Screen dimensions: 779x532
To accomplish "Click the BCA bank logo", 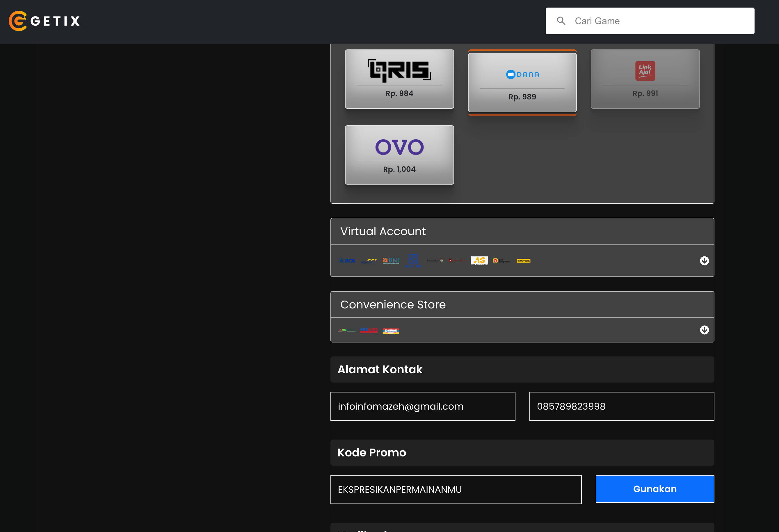I will point(347,261).
